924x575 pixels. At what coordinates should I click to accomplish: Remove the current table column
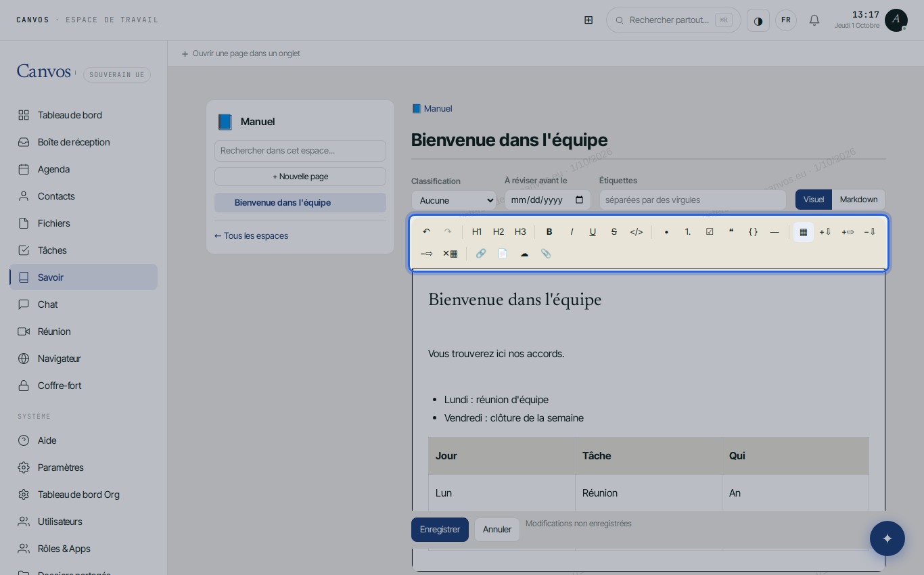pos(426,254)
